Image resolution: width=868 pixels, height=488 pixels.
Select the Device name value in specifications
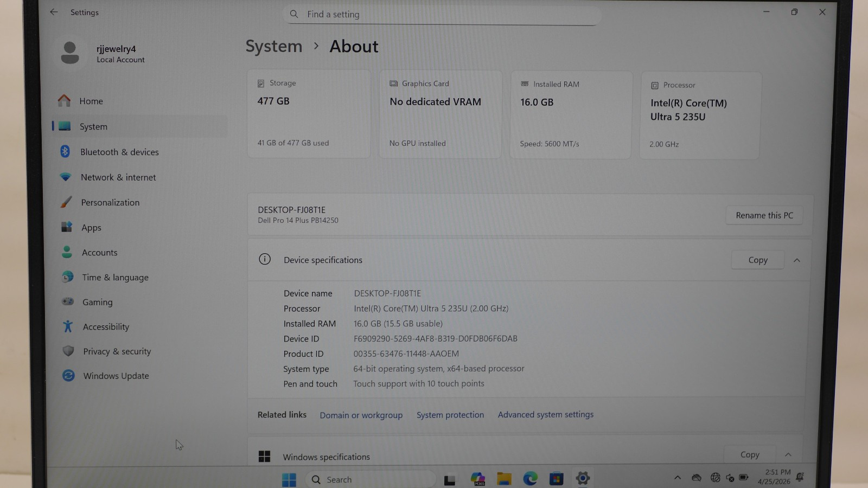pyautogui.click(x=387, y=293)
